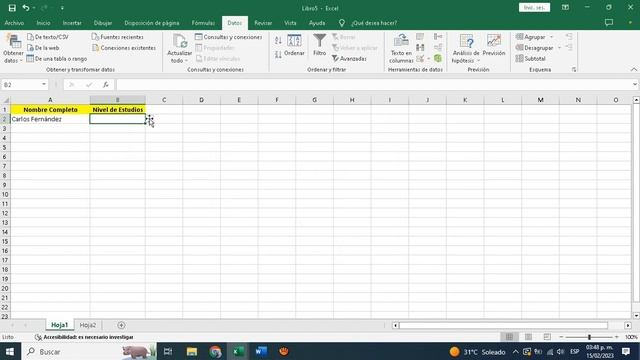Image resolution: width=640 pixels, height=360 pixels.
Task: Click the insert function fx icon
Action: (106, 85)
